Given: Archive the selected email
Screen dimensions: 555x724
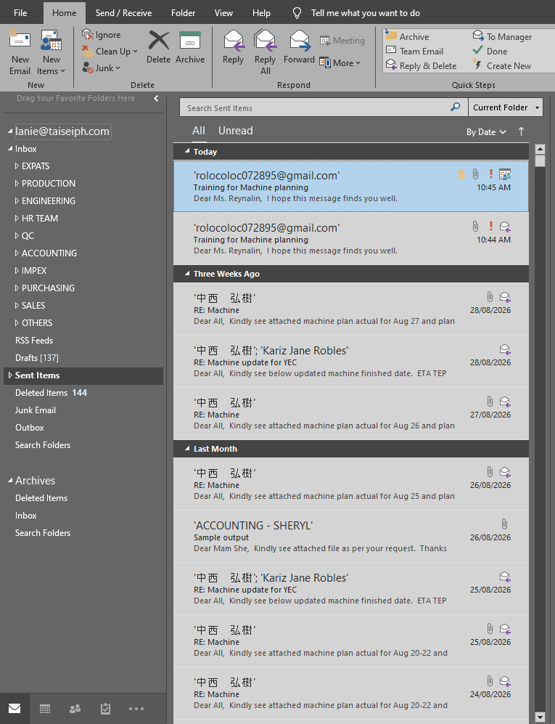Looking at the screenshot, I should [190, 47].
